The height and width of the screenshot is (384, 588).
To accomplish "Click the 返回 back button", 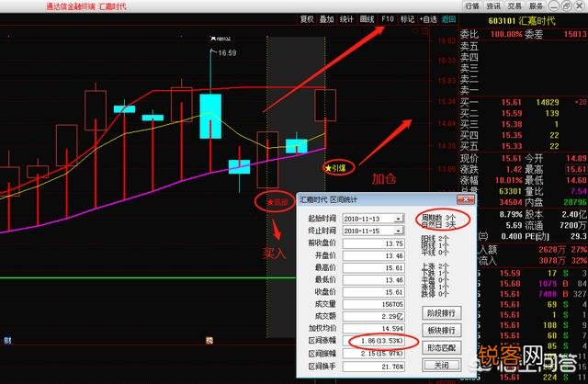I will (448, 18).
